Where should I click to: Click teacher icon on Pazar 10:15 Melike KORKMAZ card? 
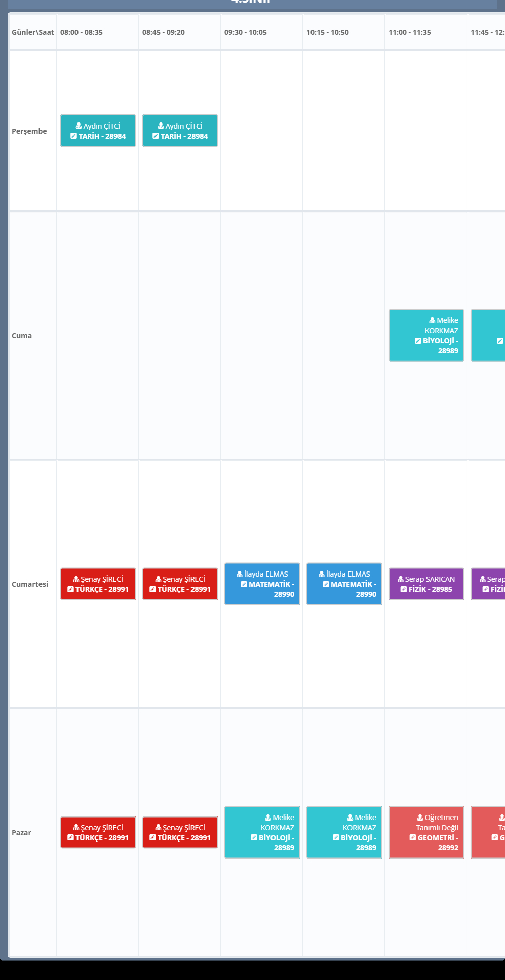pos(350,818)
